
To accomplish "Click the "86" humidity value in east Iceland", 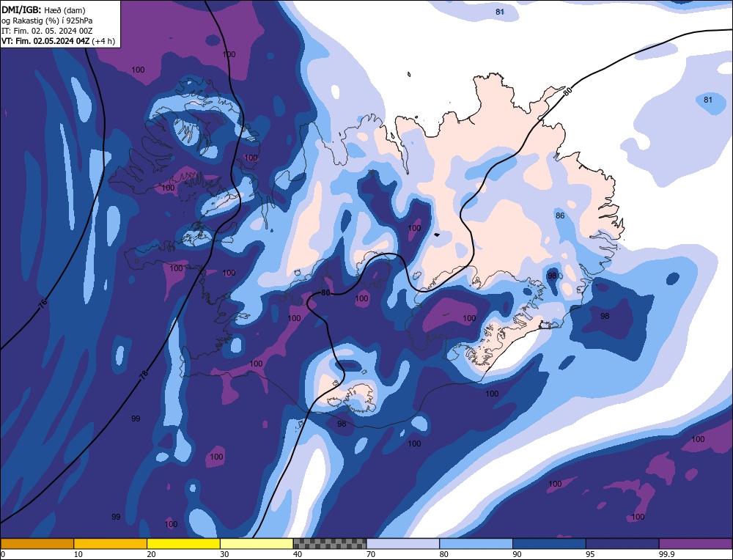I will point(560,215).
